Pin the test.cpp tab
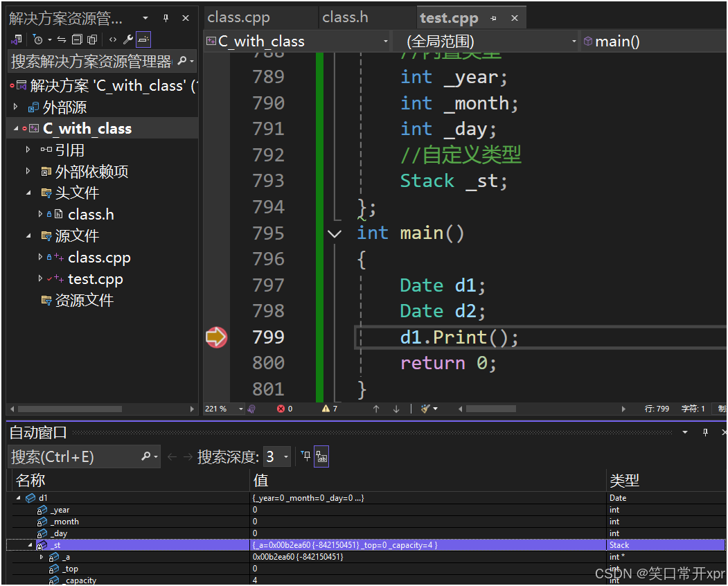 pyautogui.click(x=494, y=19)
